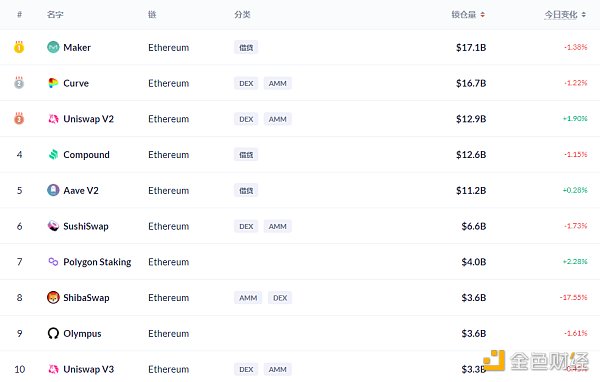Select the Olympus omega icon
Image resolution: width=600 pixels, height=382 pixels.
(x=53, y=333)
